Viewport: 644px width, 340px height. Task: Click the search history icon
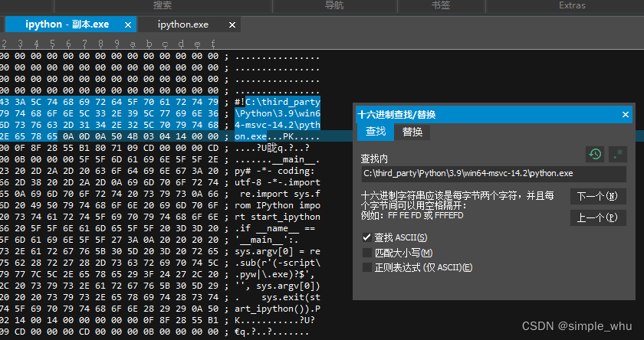594,154
